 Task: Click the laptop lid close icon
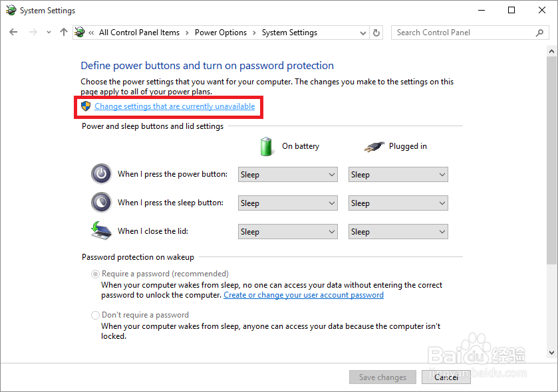click(x=100, y=230)
